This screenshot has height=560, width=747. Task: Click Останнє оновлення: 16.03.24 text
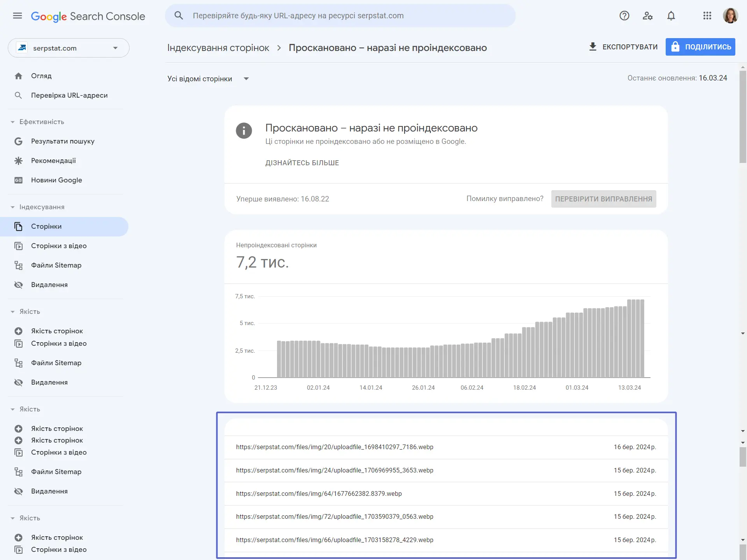(677, 78)
